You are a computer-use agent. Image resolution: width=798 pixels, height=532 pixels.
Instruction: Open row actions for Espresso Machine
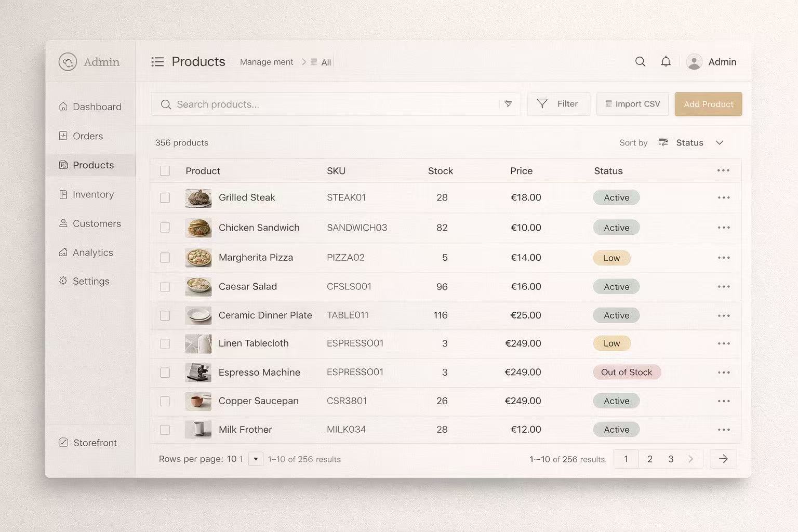click(x=723, y=373)
